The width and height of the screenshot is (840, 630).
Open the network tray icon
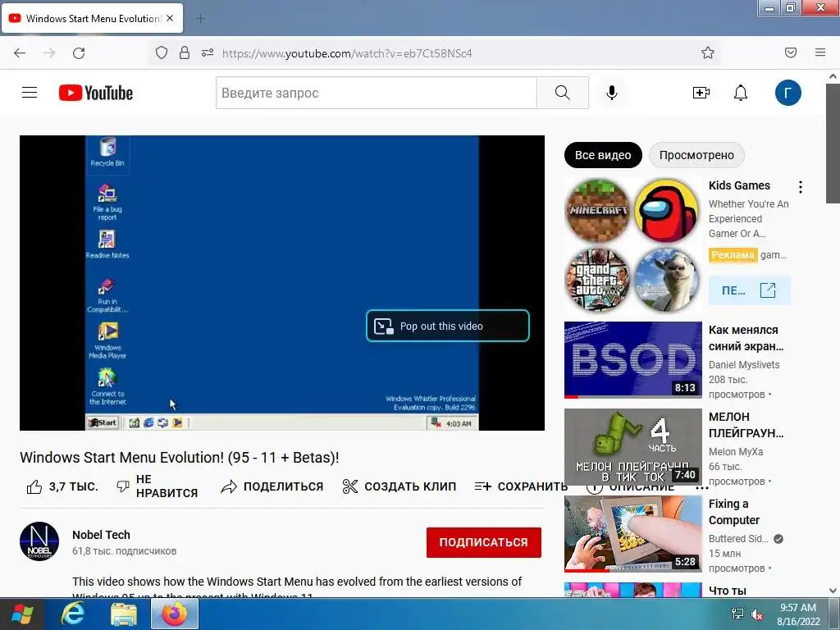[737, 614]
